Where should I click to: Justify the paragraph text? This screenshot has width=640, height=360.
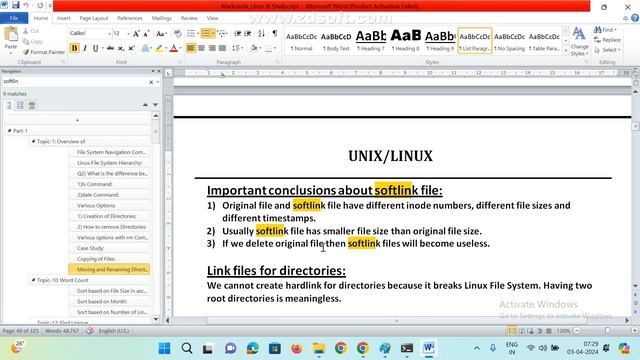pos(222,48)
